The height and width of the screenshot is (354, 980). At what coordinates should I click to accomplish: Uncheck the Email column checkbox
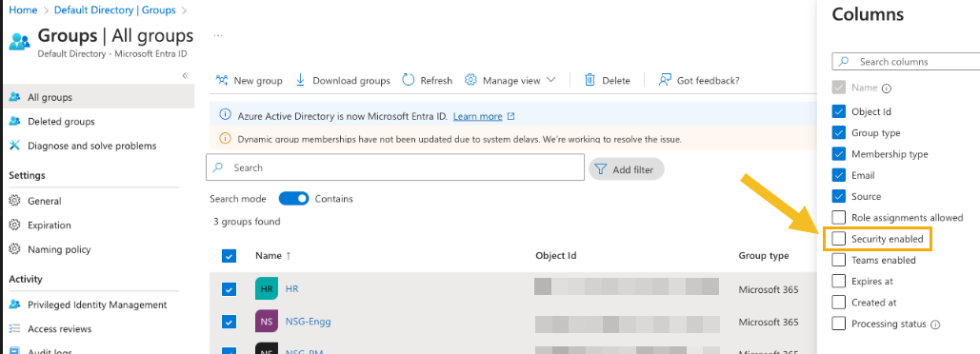pos(839,175)
